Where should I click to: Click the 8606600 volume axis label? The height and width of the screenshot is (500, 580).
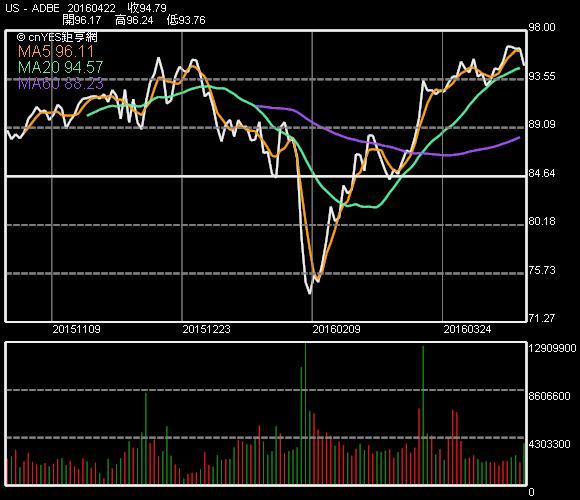coord(549,396)
